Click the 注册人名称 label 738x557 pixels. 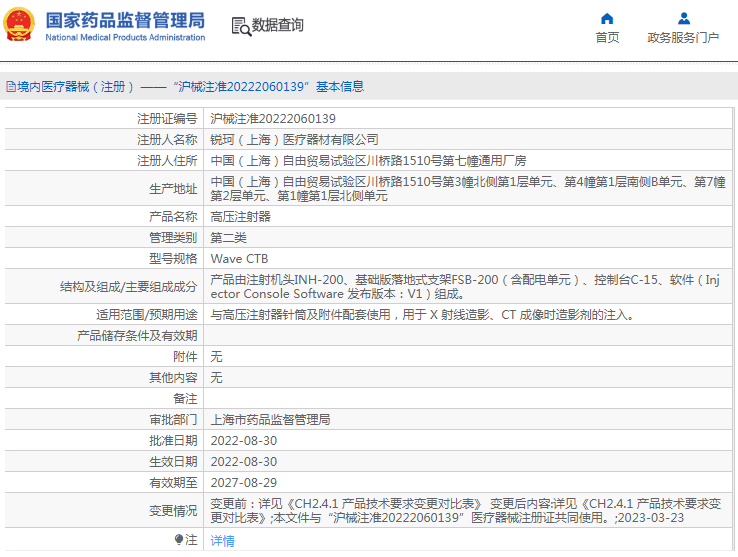click(167, 140)
